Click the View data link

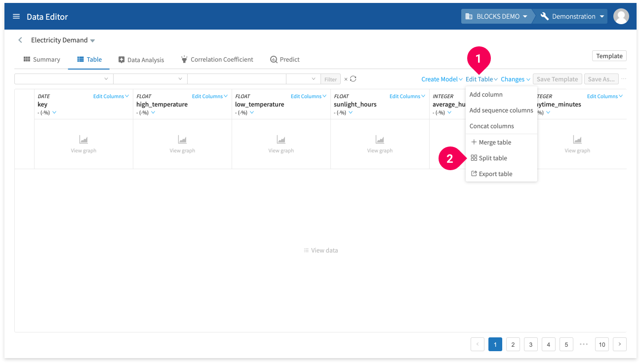[x=320, y=251]
